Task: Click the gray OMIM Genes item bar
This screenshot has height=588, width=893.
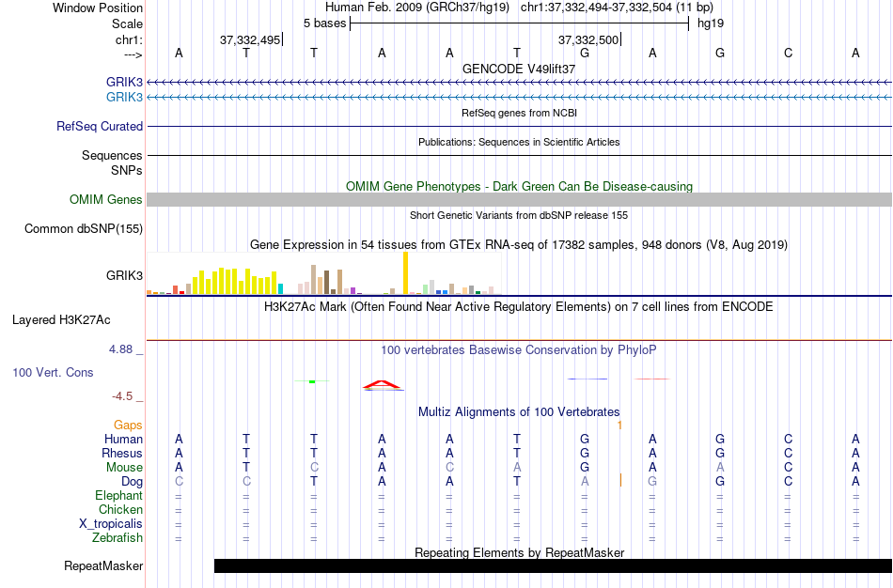Action: click(520, 200)
